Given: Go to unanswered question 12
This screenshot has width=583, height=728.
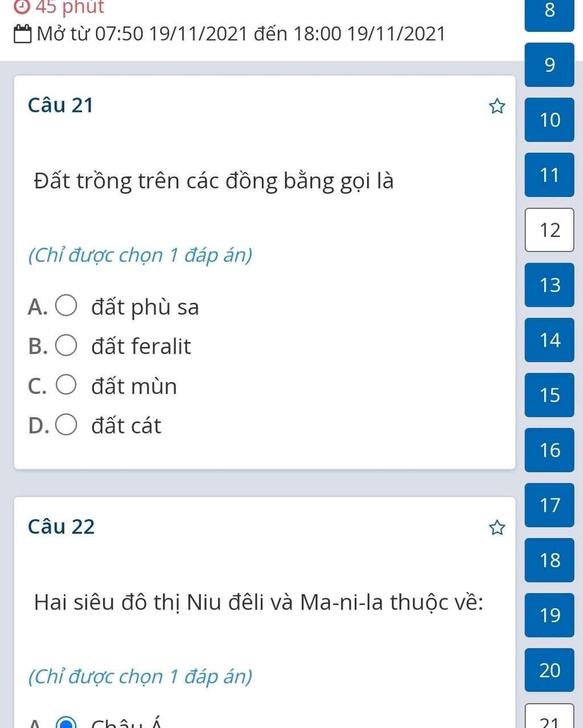Looking at the screenshot, I should [x=549, y=230].
